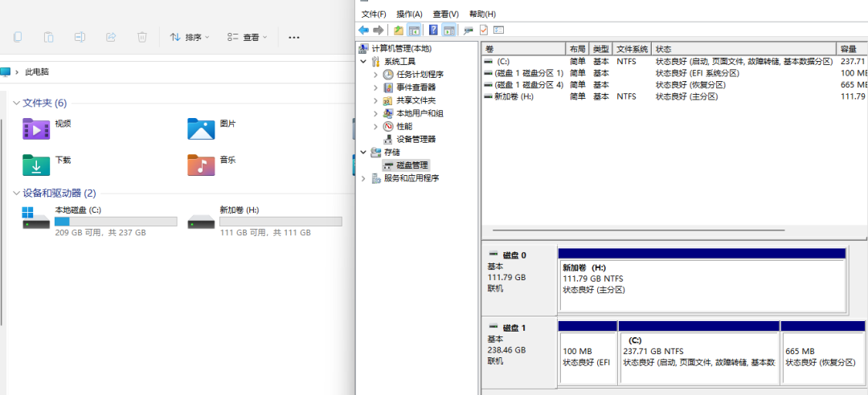Screen dimensions: 868x395
Task: Click the Share icon in File Explorer toolbar
Action: [111, 37]
